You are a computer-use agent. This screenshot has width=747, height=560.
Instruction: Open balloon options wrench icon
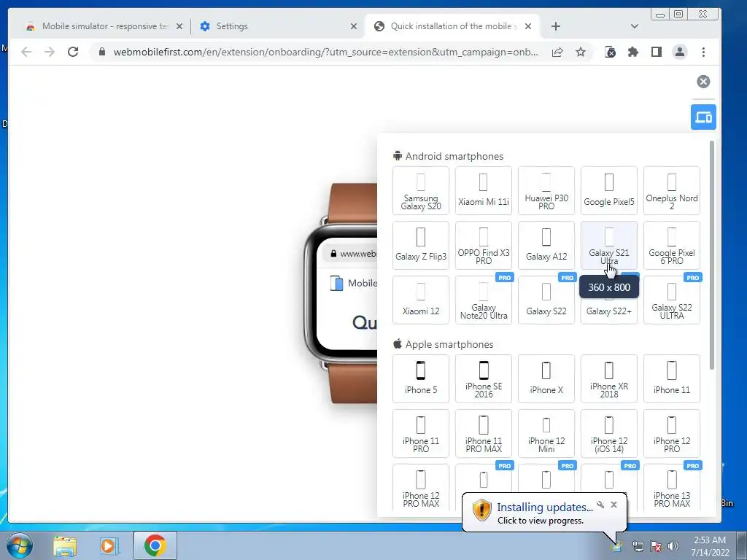600,505
